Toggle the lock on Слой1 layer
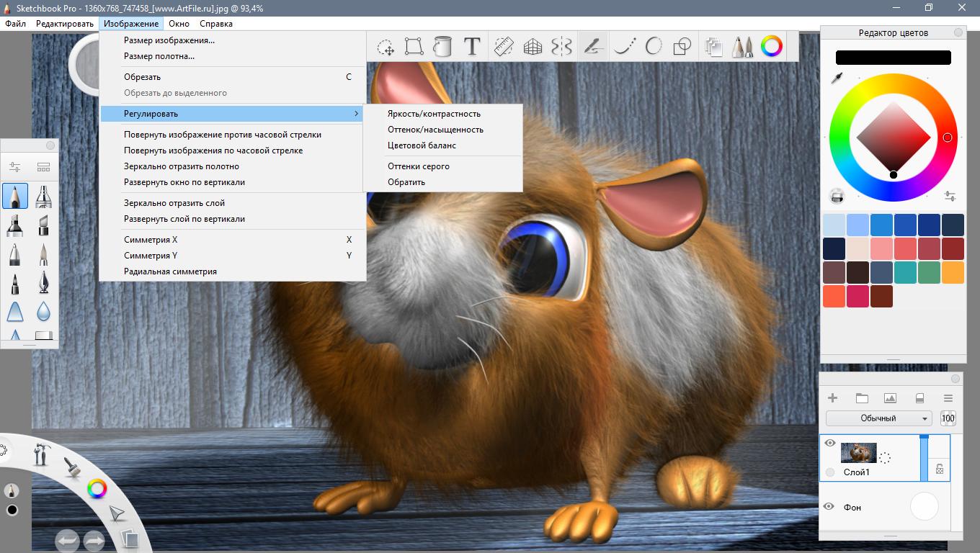The image size is (980, 553). click(940, 469)
